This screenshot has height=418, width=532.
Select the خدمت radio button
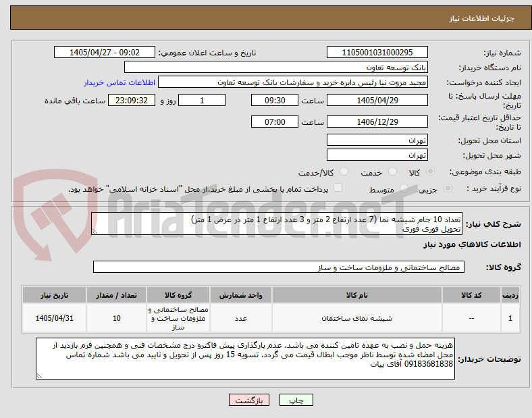point(392,172)
